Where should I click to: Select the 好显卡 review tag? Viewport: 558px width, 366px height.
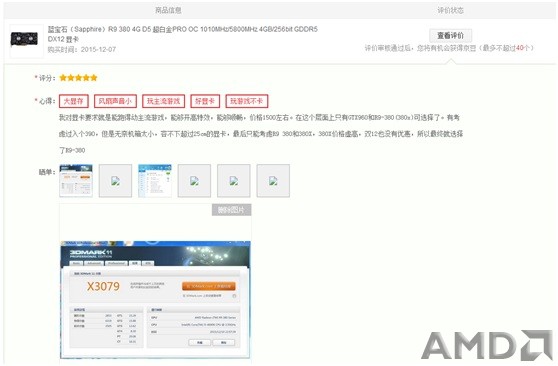coord(205,101)
